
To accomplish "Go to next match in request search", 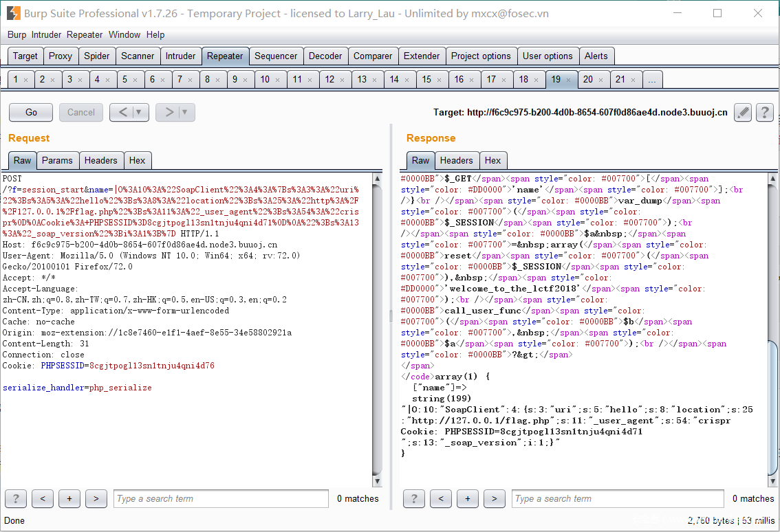I will pyautogui.click(x=96, y=499).
